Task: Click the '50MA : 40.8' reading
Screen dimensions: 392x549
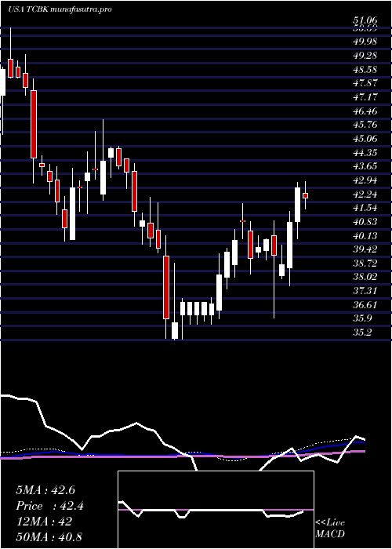Action: click(x=49, y=537)
